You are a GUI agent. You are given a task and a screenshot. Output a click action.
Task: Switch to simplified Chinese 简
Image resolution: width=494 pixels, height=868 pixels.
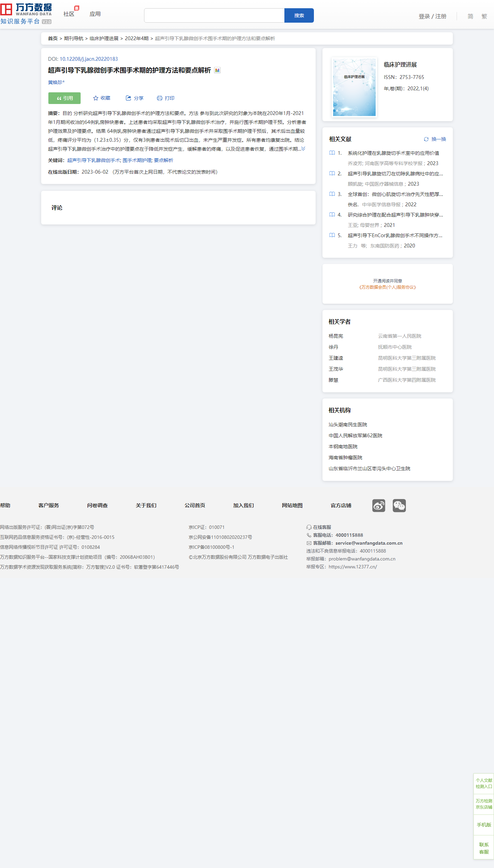tap(470, 16)
